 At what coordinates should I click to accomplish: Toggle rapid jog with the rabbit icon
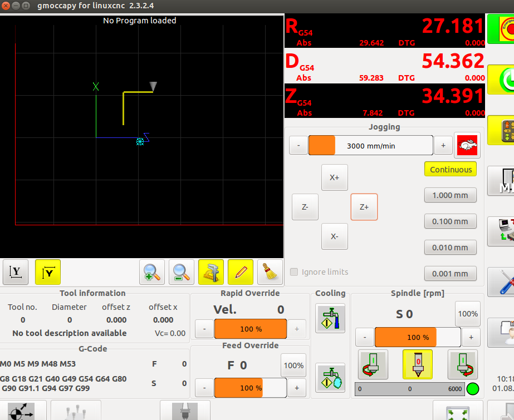[x=467, y=146]
